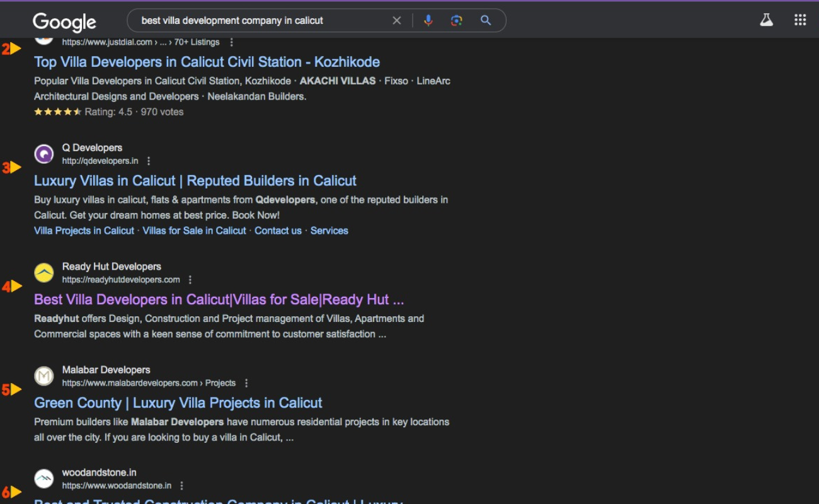Open Villa Projects in Calicut sitelink

pyautogui.click(x=84, y=231)
